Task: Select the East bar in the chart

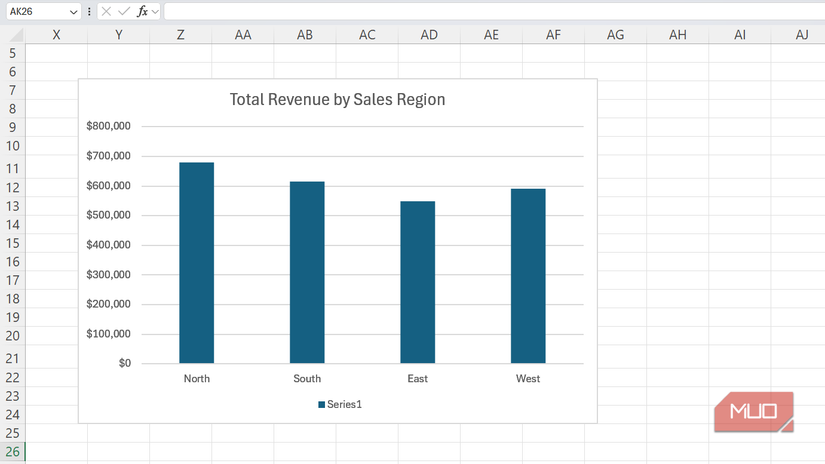Action: tap(418, 282)
